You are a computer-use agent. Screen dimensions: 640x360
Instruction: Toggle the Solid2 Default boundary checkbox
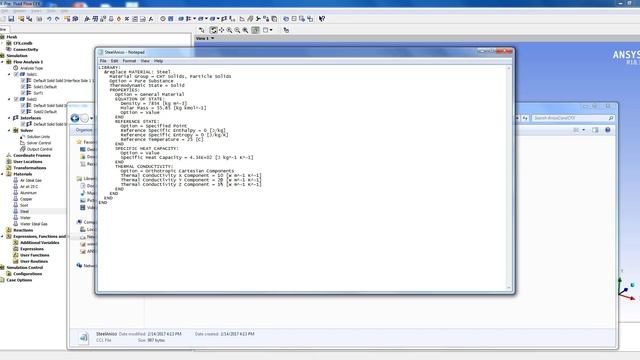(23, 111)
